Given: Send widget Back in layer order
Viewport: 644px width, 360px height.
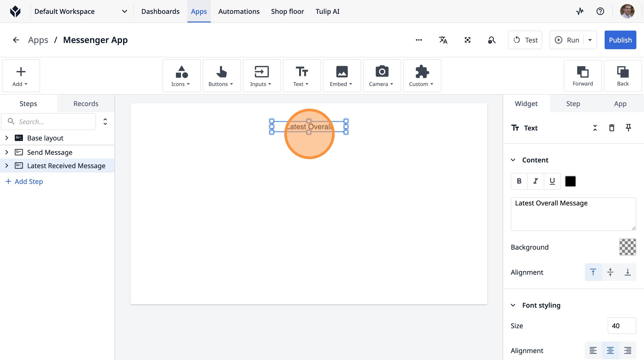Looking at the screenshot, I should coord(623,76).
